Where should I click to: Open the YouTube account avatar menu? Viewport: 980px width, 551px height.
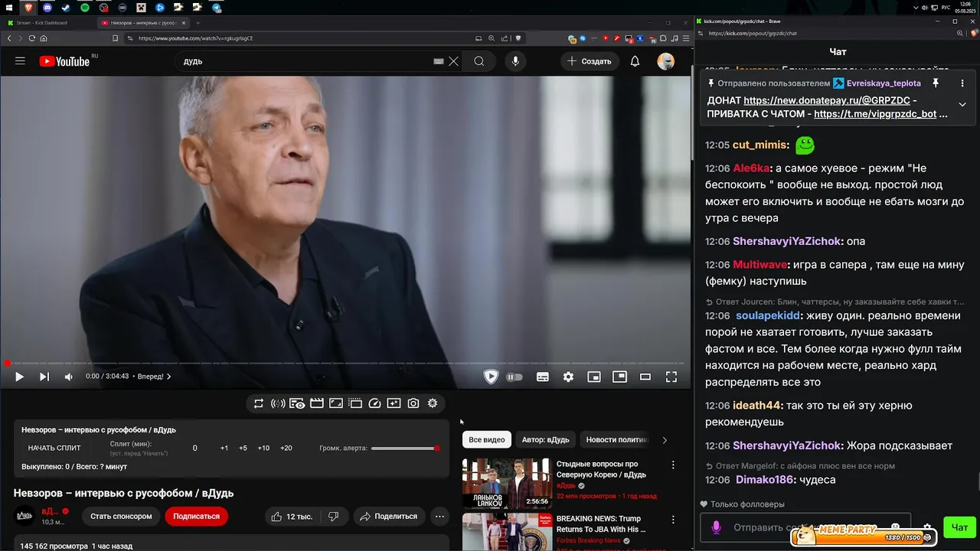pyautogui.click(x=665, y=61)
